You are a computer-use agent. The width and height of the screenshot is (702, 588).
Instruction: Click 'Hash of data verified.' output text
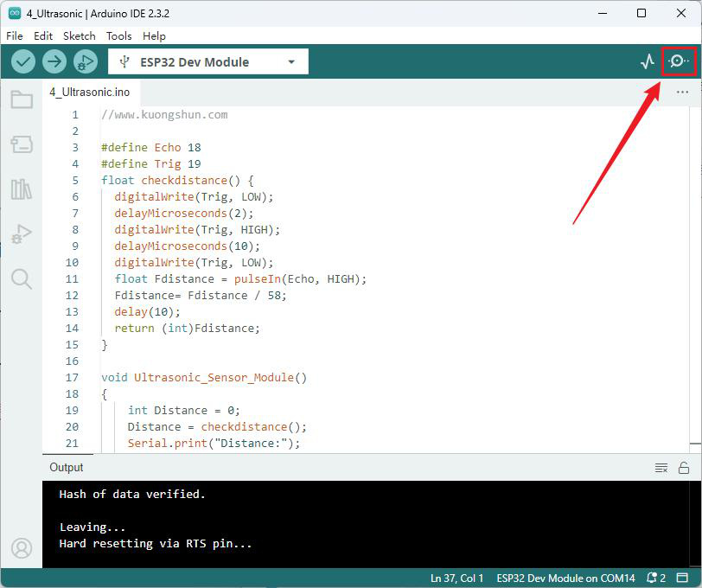point(132,495)
